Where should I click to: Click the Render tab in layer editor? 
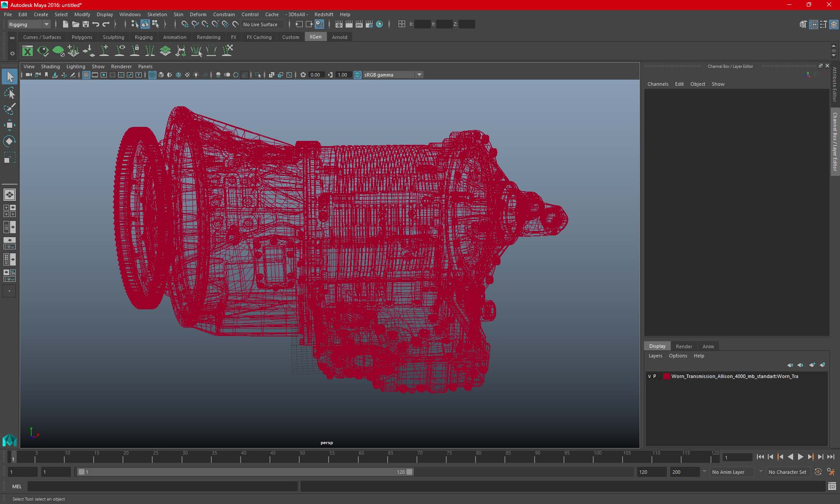(684, 346)
